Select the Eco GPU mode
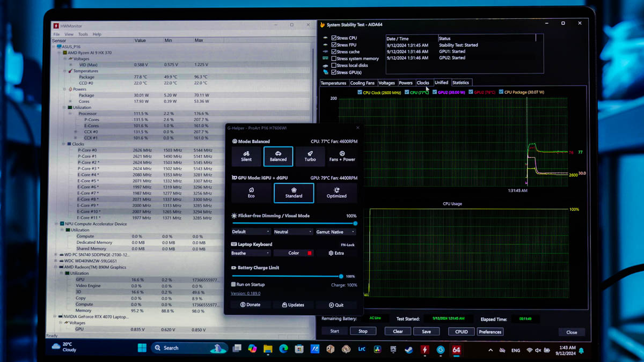644x362 pixels. click(251, 193)
